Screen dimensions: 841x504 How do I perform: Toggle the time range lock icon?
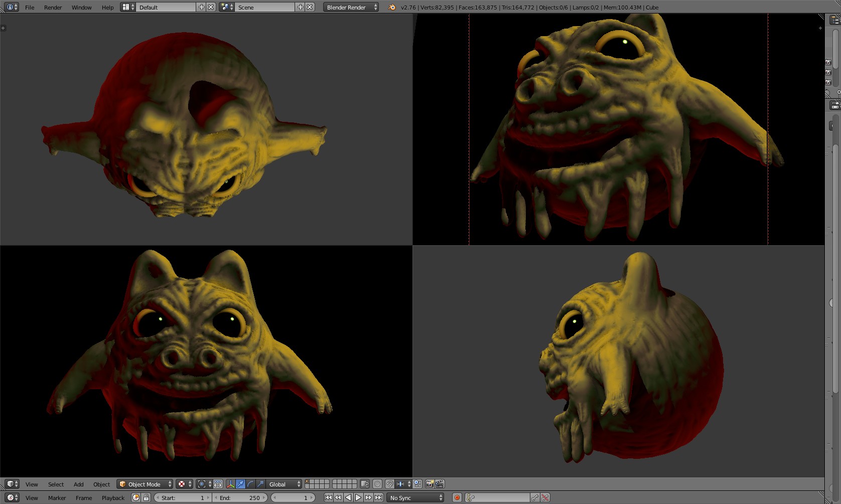coord(146,497)
